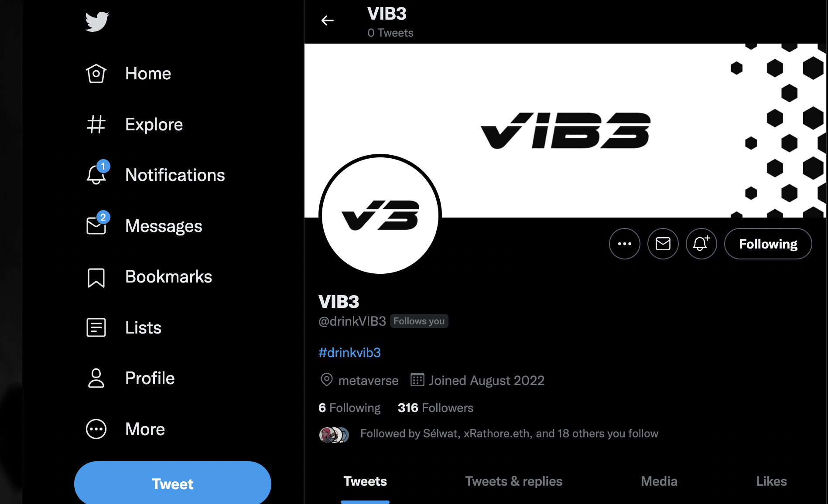This screenshot has width=828, height=504.
Task: Open the Media tab
Action: point(659,481)
